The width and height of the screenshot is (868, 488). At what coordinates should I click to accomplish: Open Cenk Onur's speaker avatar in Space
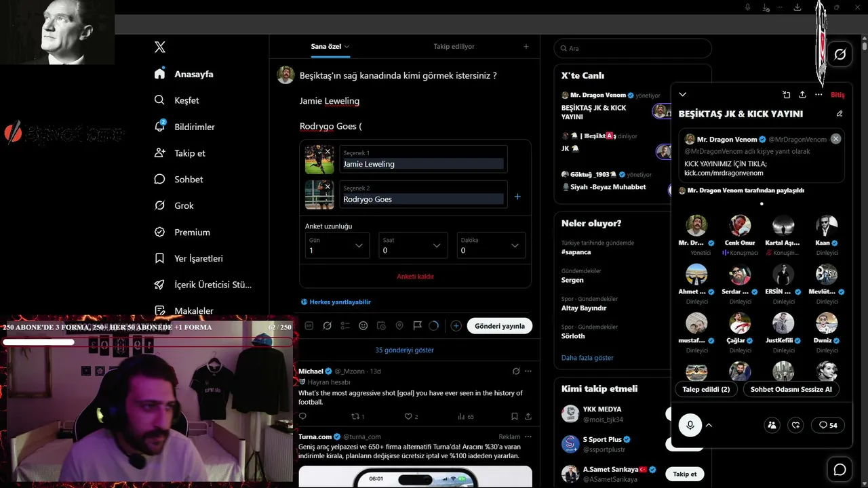740,226
